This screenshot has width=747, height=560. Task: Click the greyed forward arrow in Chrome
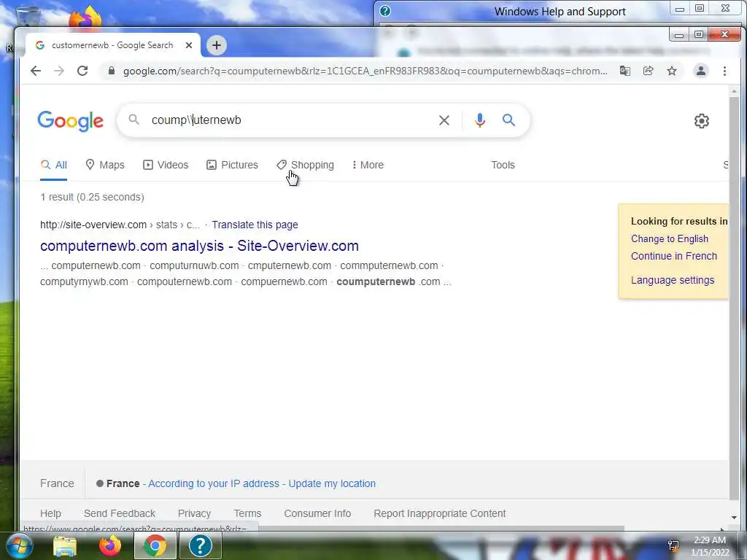coord(59,71)
